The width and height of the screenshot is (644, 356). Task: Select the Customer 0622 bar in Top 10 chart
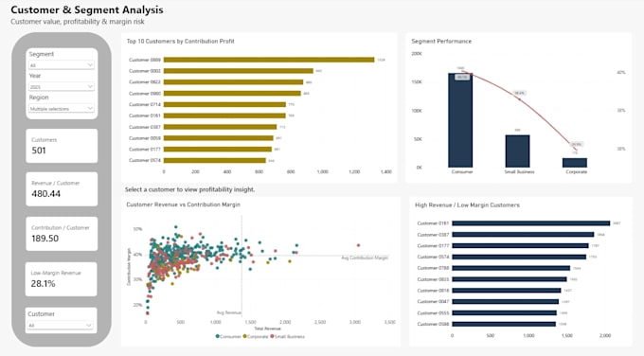tap(233, 82)
